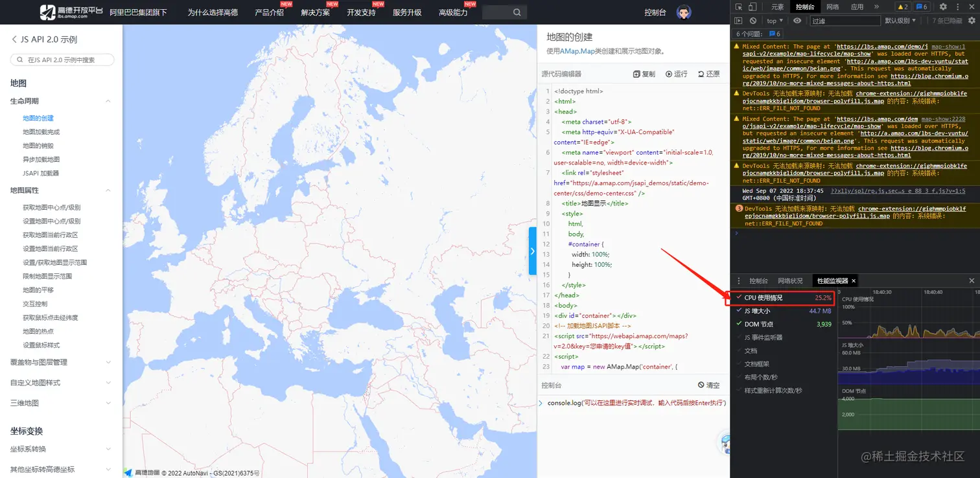This screenshot has width=980, height=478.
Task: Click the 在 JS API 2.0 示例中搜索 search field
Action: (x=62, y=60)
